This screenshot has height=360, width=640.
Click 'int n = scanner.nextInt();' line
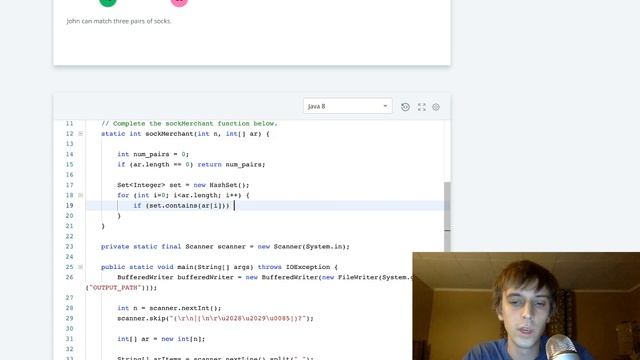pyautogui.click(x=169, y=308)
